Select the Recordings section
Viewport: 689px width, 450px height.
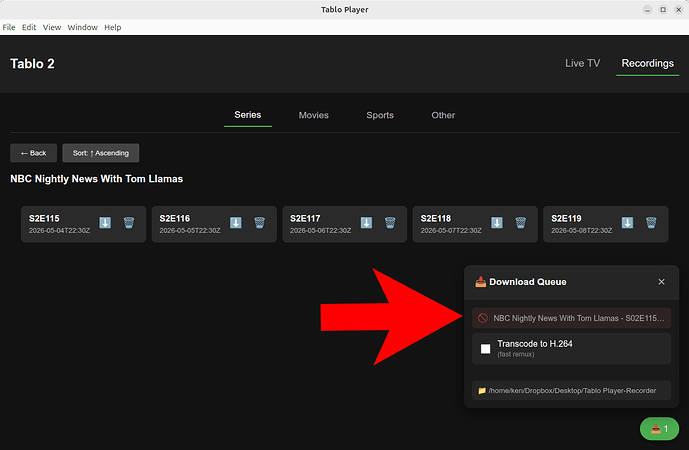point(648,63)
